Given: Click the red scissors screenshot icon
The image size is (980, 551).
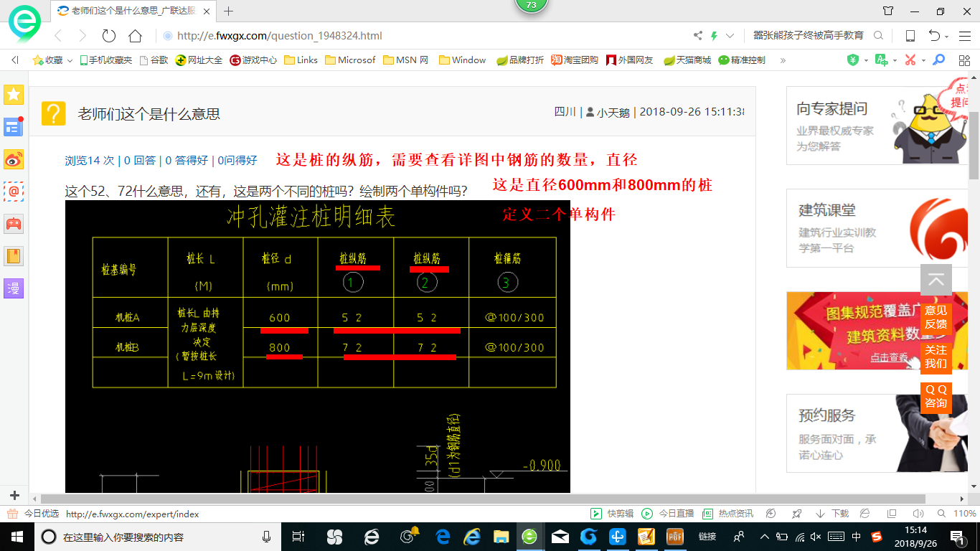Looking at the screenshot, I should tap(910, 60).
